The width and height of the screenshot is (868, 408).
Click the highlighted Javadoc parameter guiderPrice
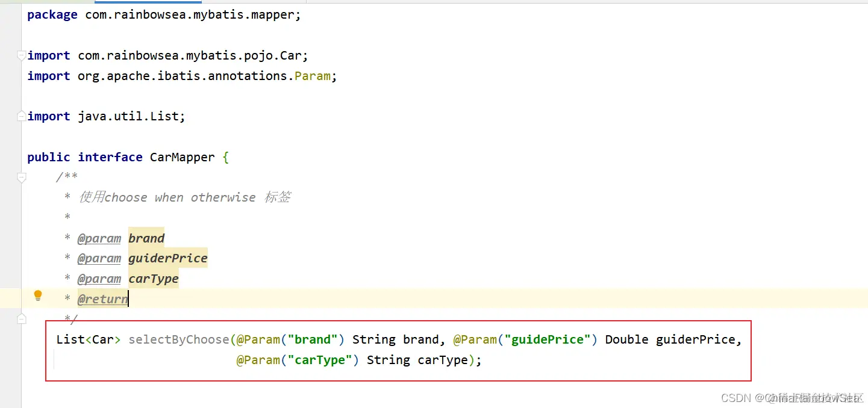pos(167,258)
